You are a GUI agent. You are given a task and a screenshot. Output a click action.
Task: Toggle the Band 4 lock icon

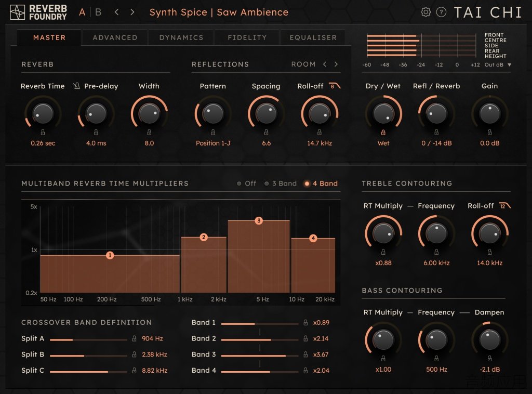tap(305, 370)
